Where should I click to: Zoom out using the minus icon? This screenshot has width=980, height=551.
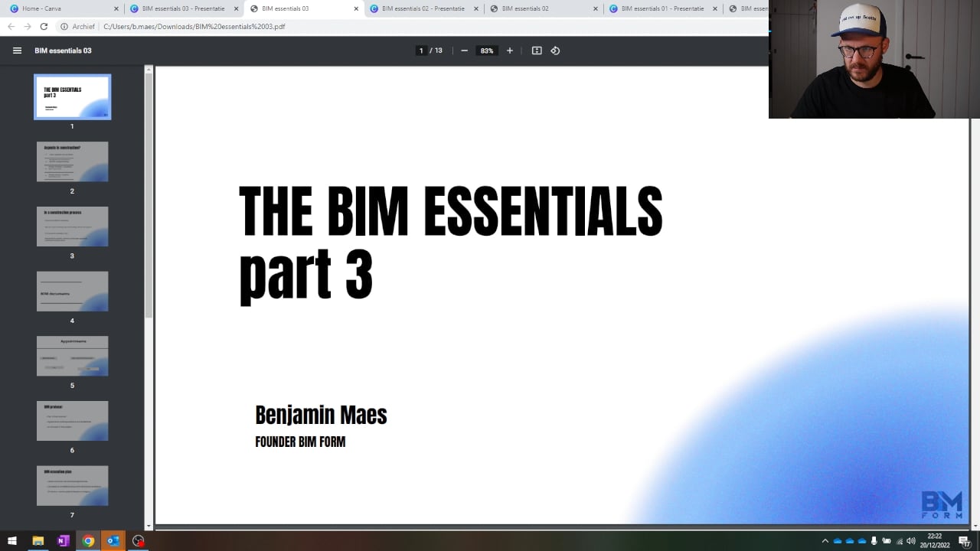pyautogui.click(x=464, y=51)
